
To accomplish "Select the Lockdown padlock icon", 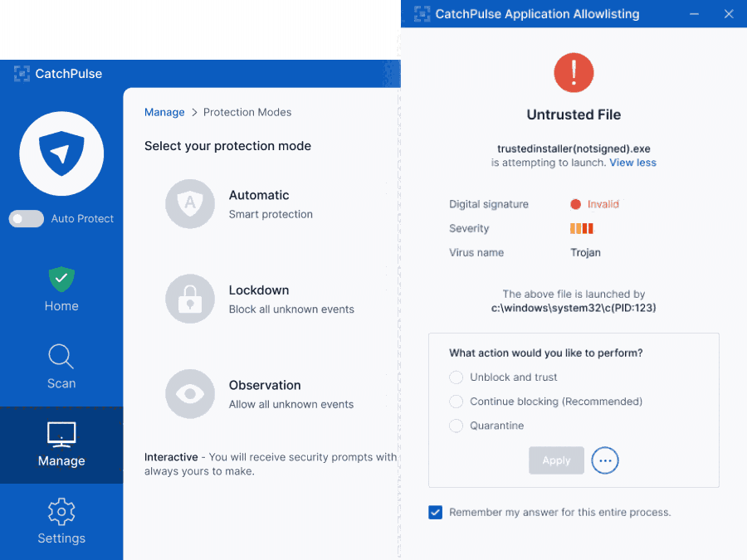I will point(190,299).
